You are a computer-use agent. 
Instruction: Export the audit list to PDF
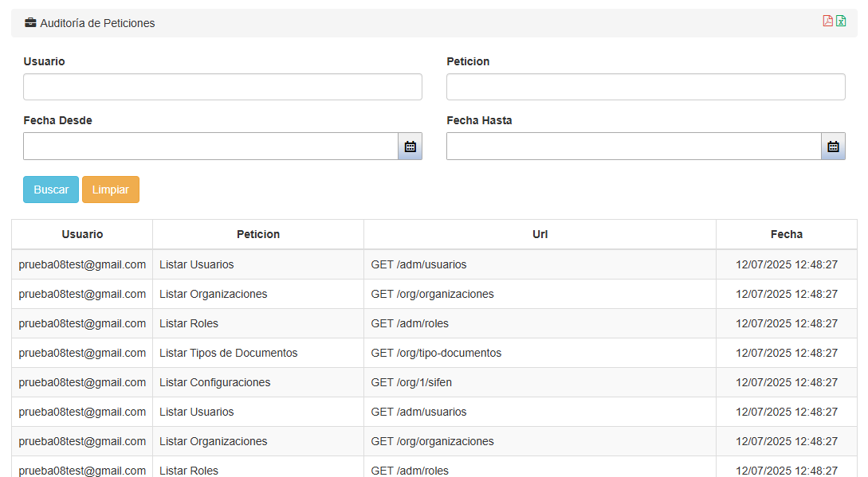[x=827, y=22]
